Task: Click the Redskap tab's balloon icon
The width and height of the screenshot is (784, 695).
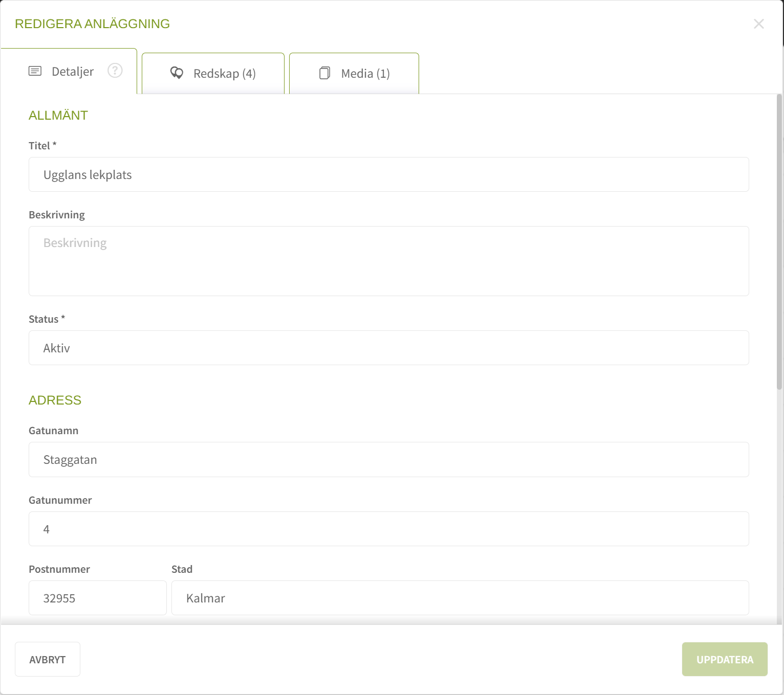Action: (x=177, y=73)
